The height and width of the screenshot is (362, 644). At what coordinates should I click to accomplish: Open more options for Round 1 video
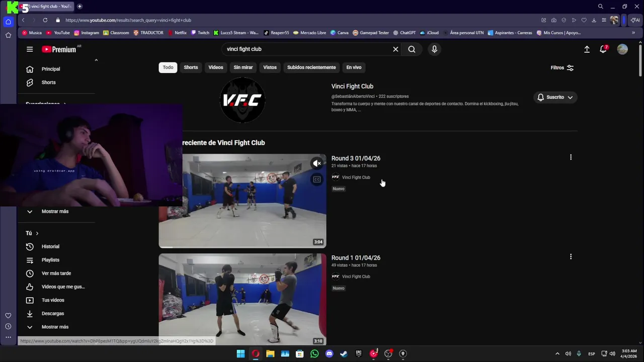[x=571, y=257]
